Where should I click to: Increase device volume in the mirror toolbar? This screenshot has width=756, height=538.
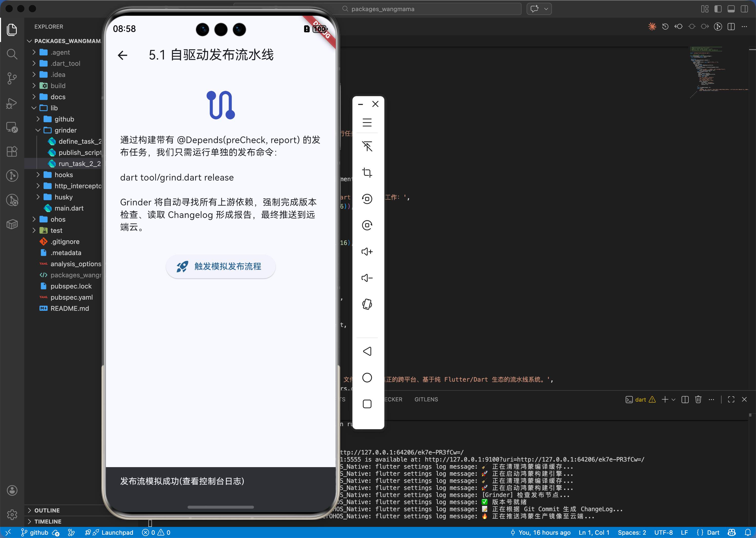pyautogui.click(x=367, y=252)
